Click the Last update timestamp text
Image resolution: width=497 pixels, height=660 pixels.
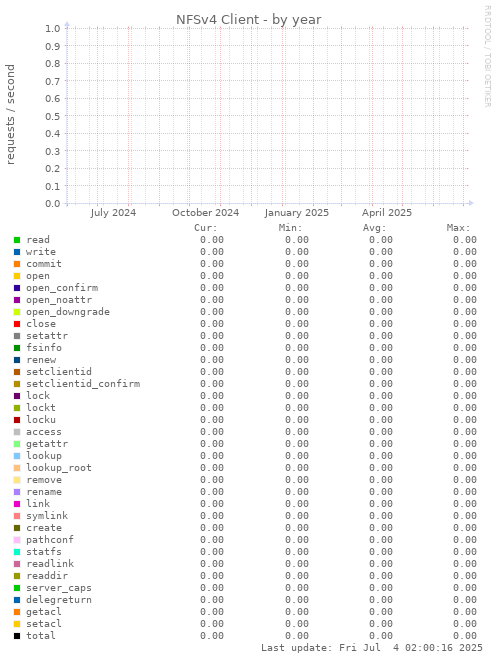[372, 648]
